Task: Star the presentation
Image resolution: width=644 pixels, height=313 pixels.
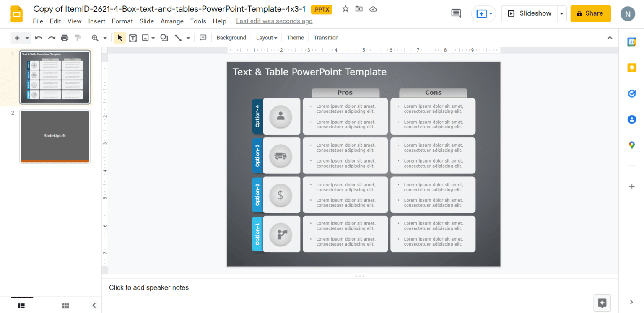Action: (x=345, y=9)
